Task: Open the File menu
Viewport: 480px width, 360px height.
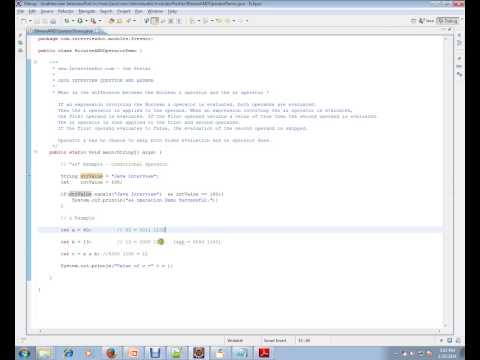Action: (21, 11)
